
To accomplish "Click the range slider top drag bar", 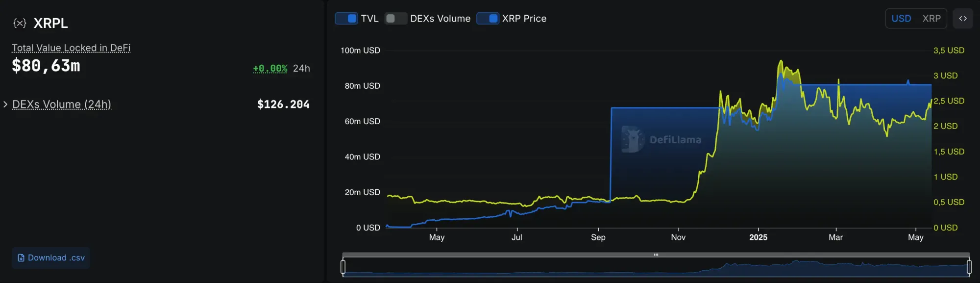I will click(656, 255).
